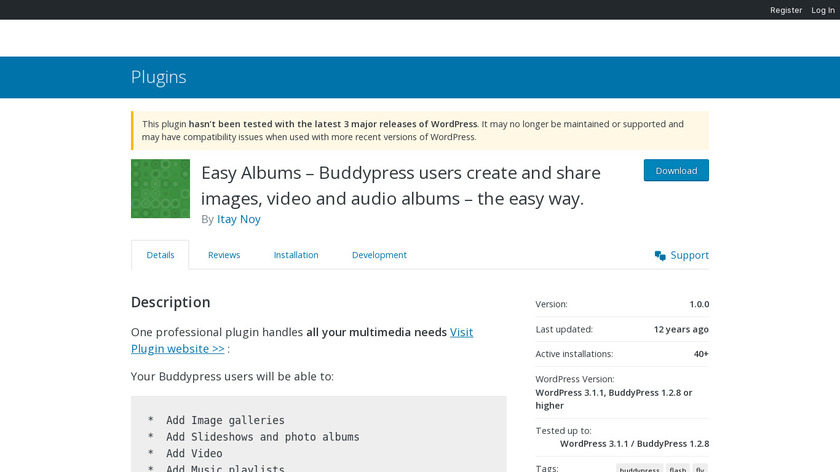Click the version value 1.0.0
The image size is (840, 472).
click(699, 304)
